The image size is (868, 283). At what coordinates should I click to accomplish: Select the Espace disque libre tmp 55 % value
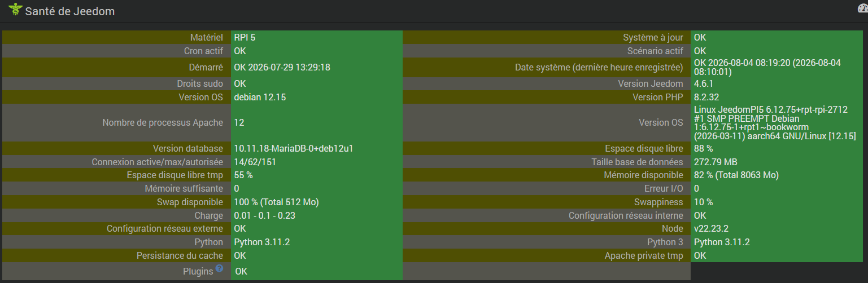(x=317, y=175)
